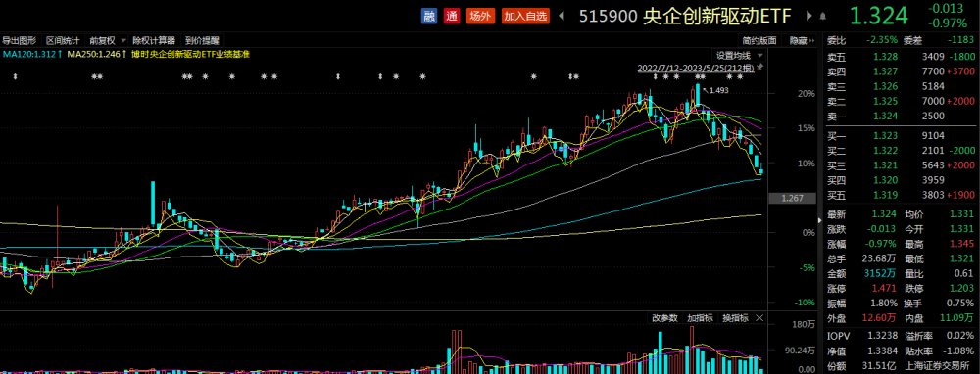Click 加入自选 to add to watchlist
Image resolution: width=980 pixels, height=374 pixels.
pyautogui.click(x=525, y=17)
